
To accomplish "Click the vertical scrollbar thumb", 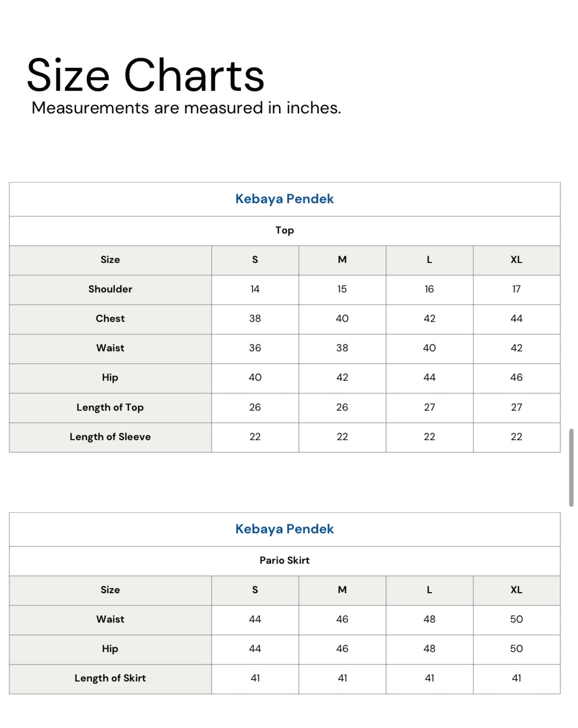I will (571, 468).
